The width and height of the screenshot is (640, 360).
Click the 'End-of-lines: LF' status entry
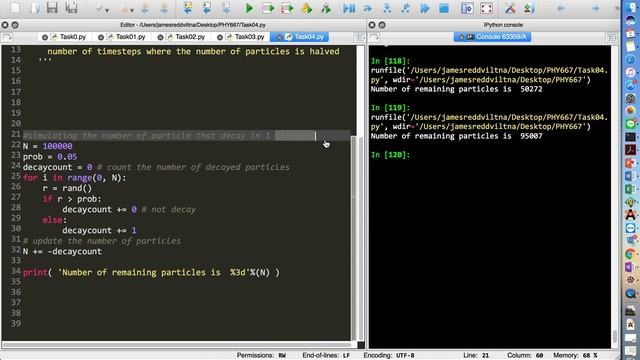pos(326,356)
